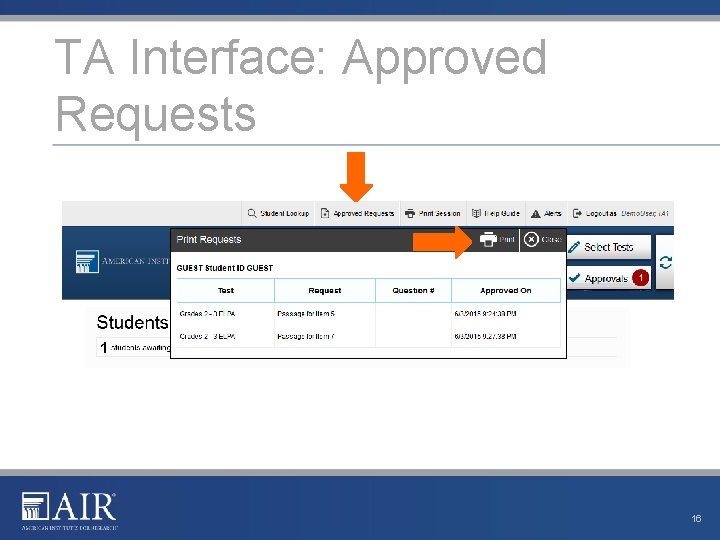This screenshot has width=720, height=540.
Task: Open the Help Guide
Action: (x=496, y=214)
